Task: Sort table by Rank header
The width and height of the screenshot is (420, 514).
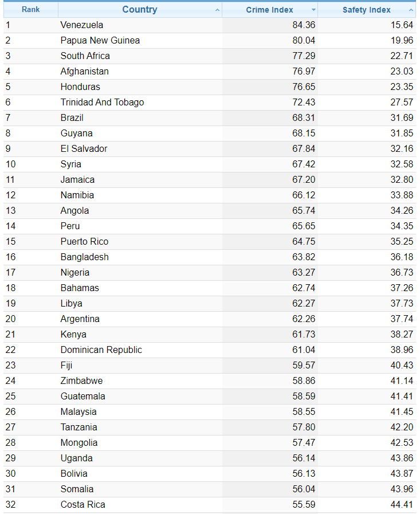Action: pos(31,10)
